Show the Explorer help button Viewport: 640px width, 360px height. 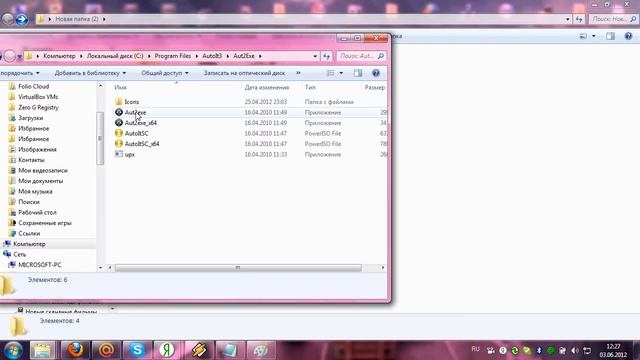coord(376,73)
